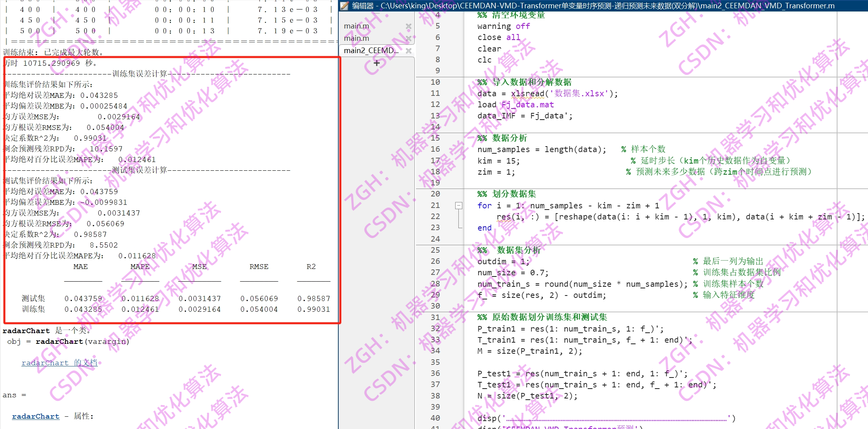Click the radarChart properties link
The height and width of the screenshot is (429, 868).
[x=36, y=416]
